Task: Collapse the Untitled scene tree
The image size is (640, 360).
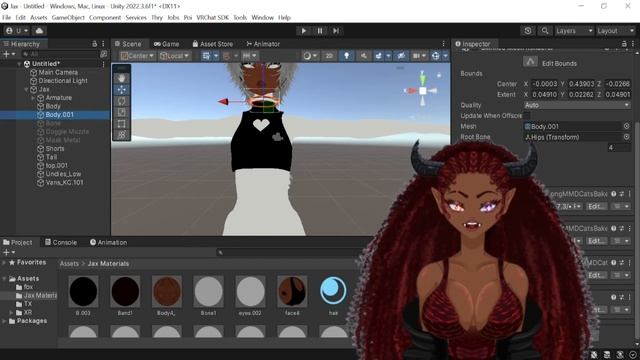Action: coord(19,64)
